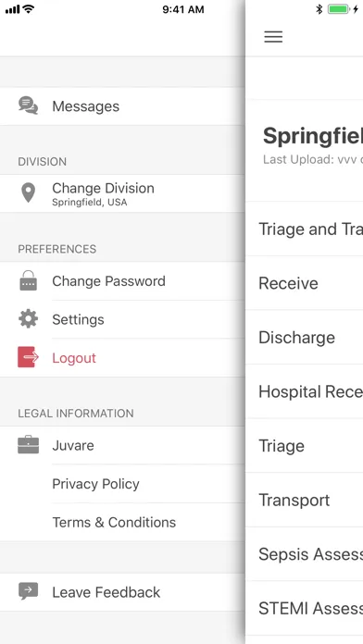Tap the Leave Feedback speech icon
The height and width of the screenshot is (644, 363).
pos(29,591)
